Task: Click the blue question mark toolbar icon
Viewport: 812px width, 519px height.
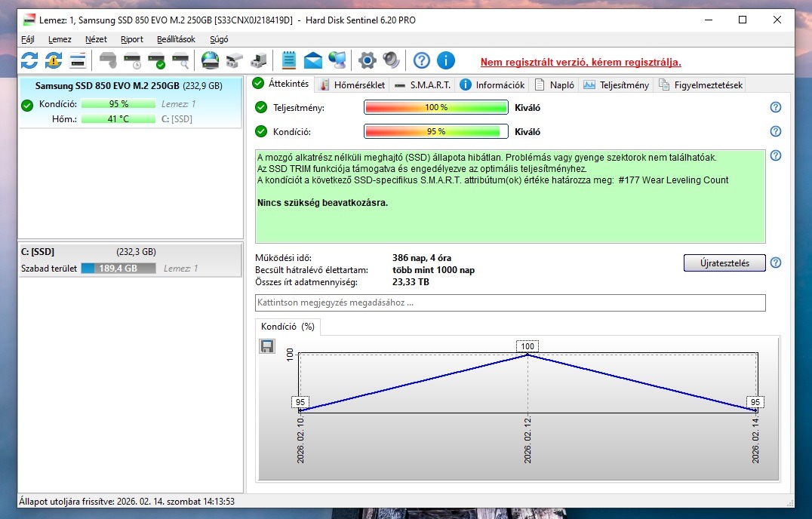Action: (422, 60)
